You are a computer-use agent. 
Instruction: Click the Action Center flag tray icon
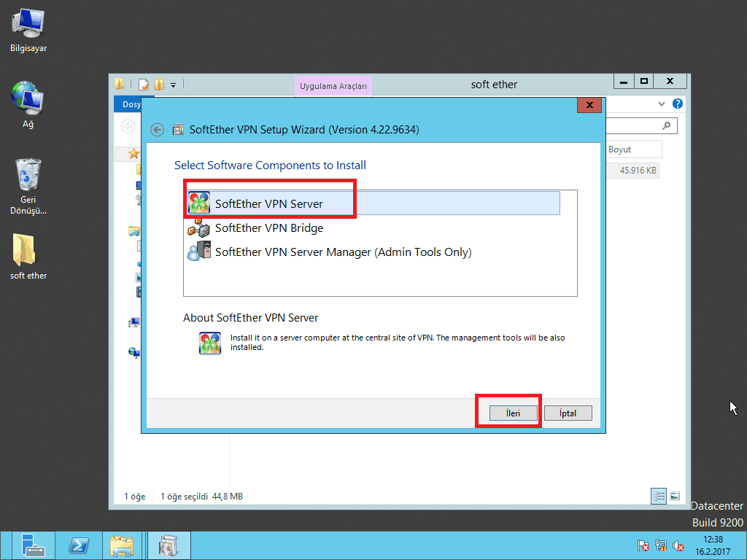[643, 545]
